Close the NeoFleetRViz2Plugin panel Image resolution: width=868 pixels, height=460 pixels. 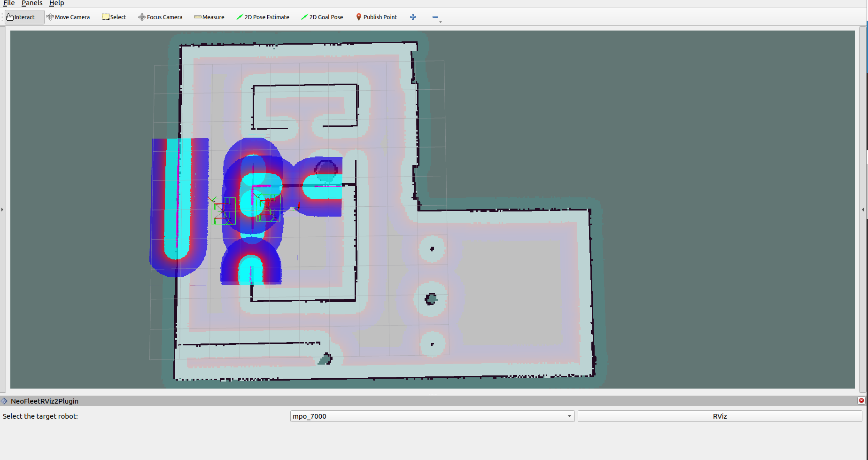point(861,400)
